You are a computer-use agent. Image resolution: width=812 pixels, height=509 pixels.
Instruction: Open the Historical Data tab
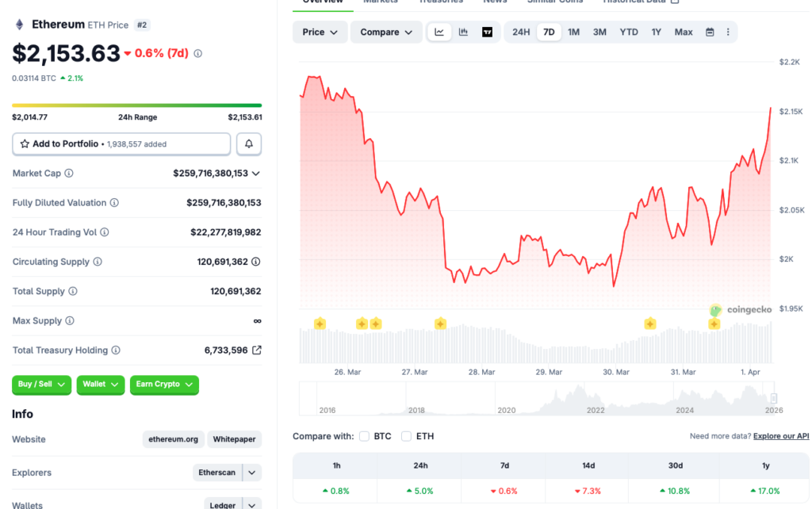[x=635, y=2]
